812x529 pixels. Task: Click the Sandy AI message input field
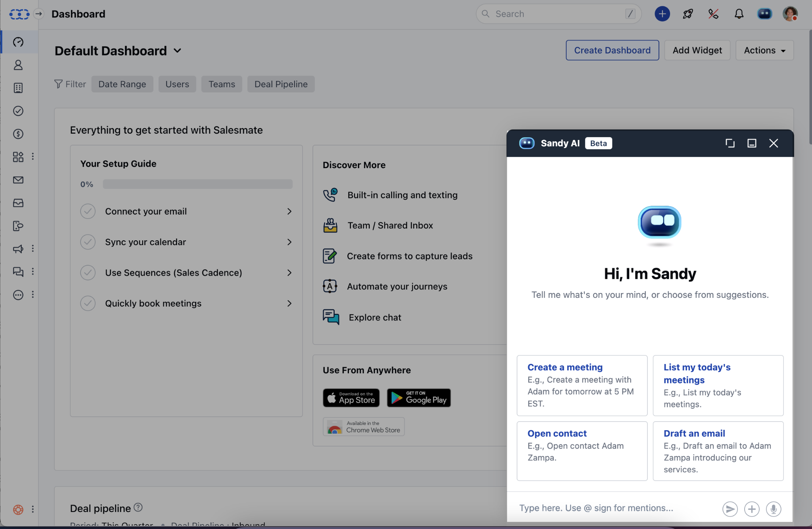coord(617,508)
